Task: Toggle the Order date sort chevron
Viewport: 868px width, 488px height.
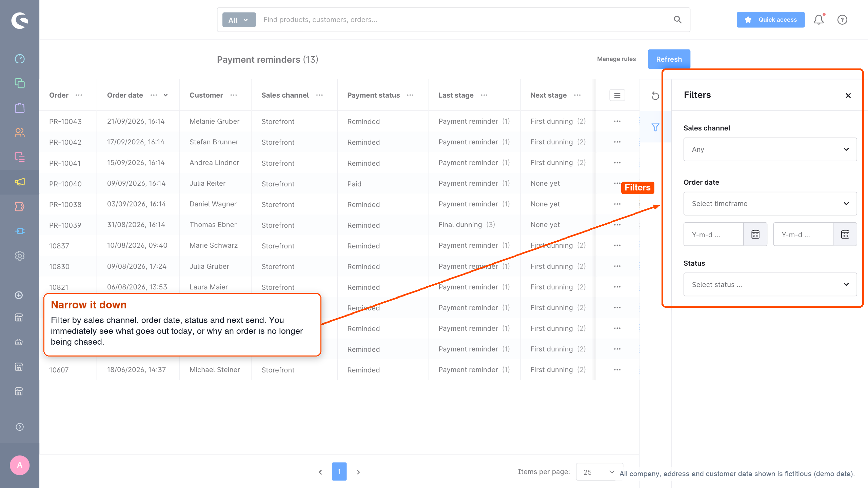Action: pos(166,95)
